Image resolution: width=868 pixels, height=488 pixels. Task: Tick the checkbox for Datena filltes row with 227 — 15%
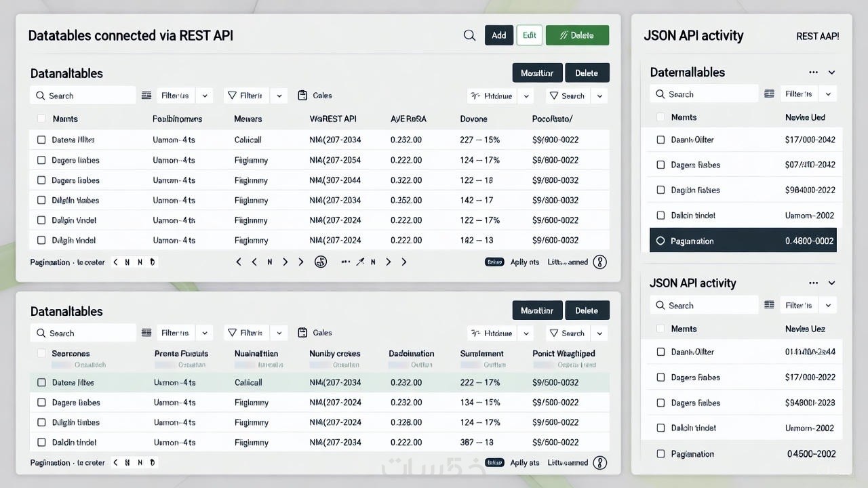pos(41,140)
